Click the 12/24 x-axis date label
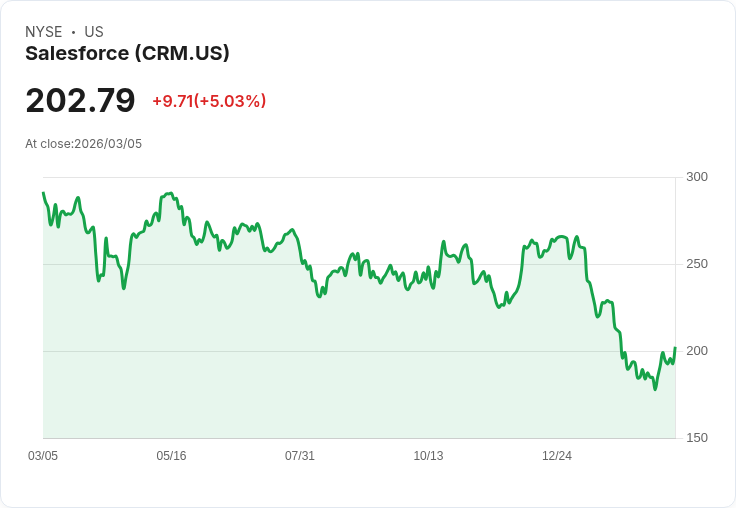 [557, 455]
